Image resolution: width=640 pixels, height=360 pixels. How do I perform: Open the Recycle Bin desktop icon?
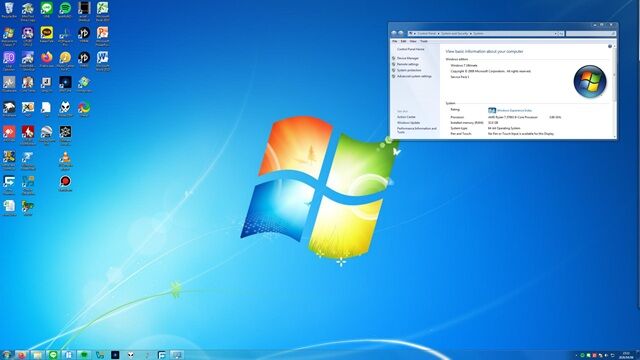[x=9, y=10]
